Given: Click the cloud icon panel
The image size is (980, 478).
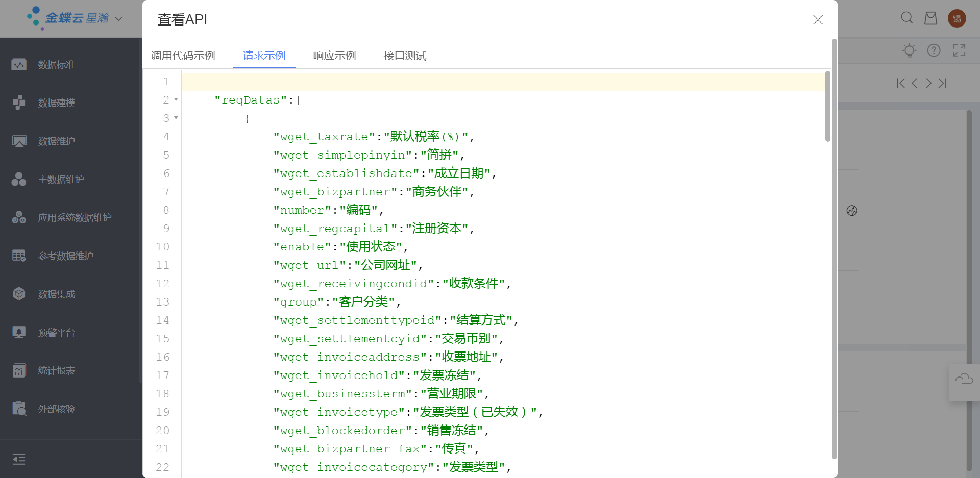Looking at the screenshot, I should point(964,382).
